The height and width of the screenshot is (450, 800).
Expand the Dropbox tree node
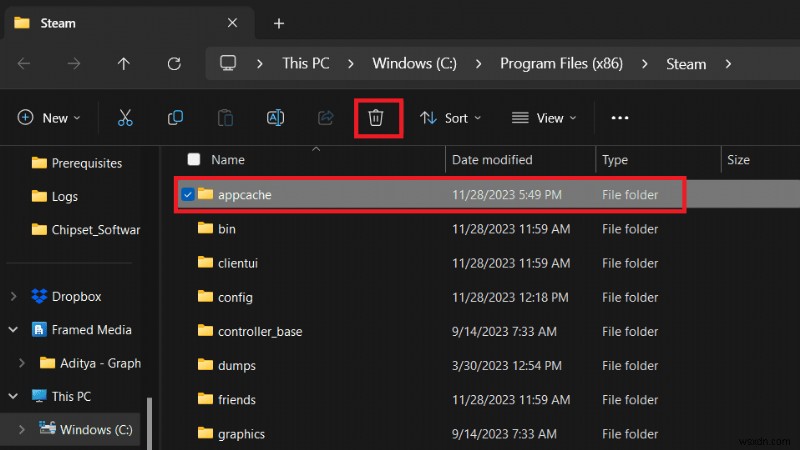tap(14, 296)
